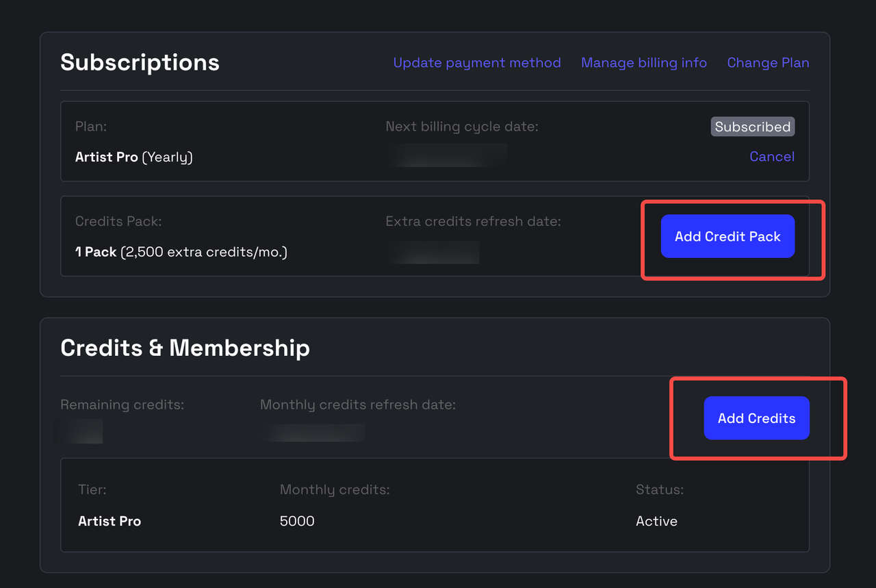Screen dimensions: 876x588
Task: Click the Remaining credits label
Action: pos(122,405)
